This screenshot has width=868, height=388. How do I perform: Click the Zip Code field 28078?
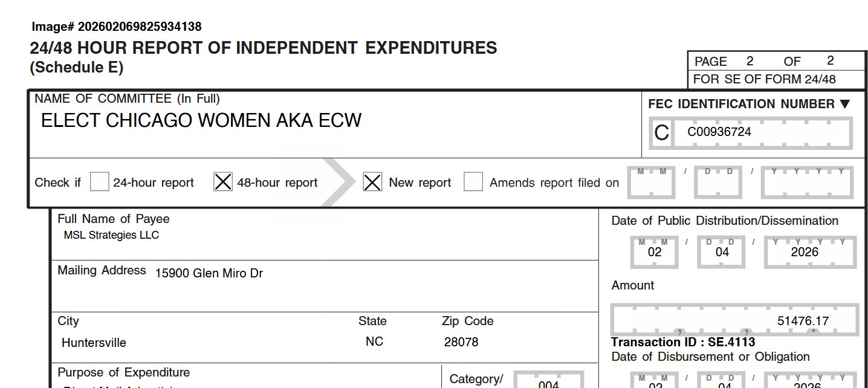461,342
